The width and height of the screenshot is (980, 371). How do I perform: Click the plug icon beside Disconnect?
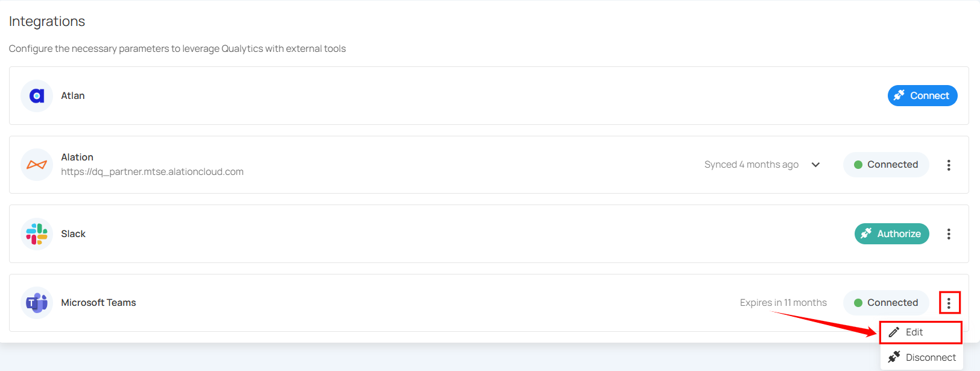[894, 357]
